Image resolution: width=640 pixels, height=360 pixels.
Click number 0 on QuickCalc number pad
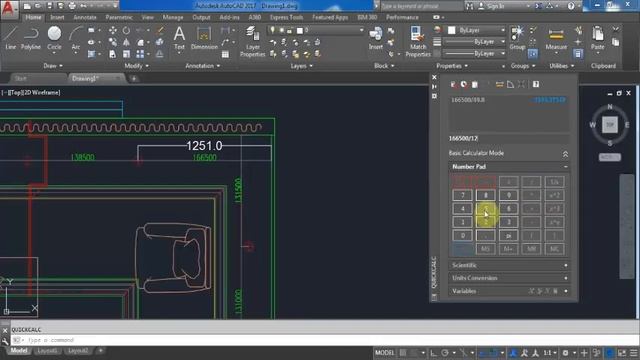pyautogui.click(x=462, y=236)
